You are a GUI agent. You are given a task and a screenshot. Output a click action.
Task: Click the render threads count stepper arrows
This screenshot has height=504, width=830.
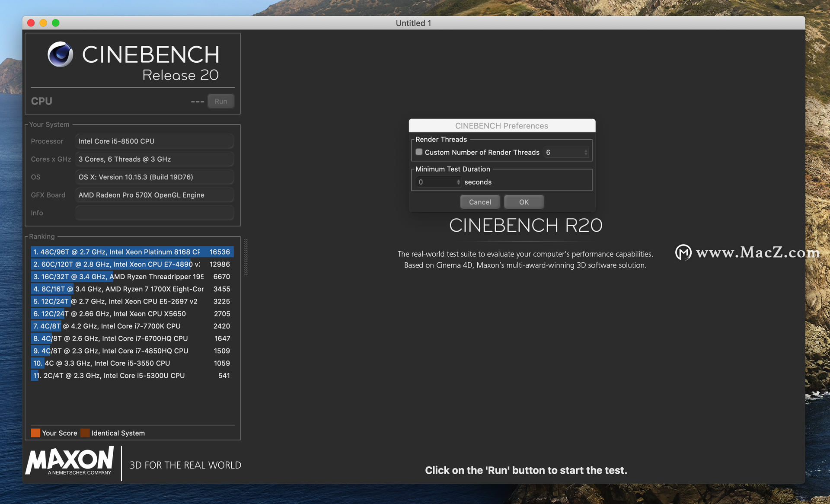tap(586, 152)
